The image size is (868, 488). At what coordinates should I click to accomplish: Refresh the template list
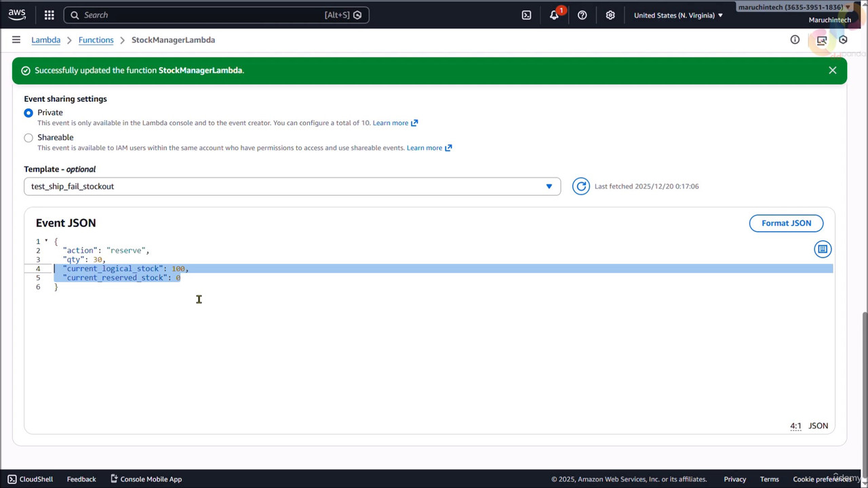point(581,186)
